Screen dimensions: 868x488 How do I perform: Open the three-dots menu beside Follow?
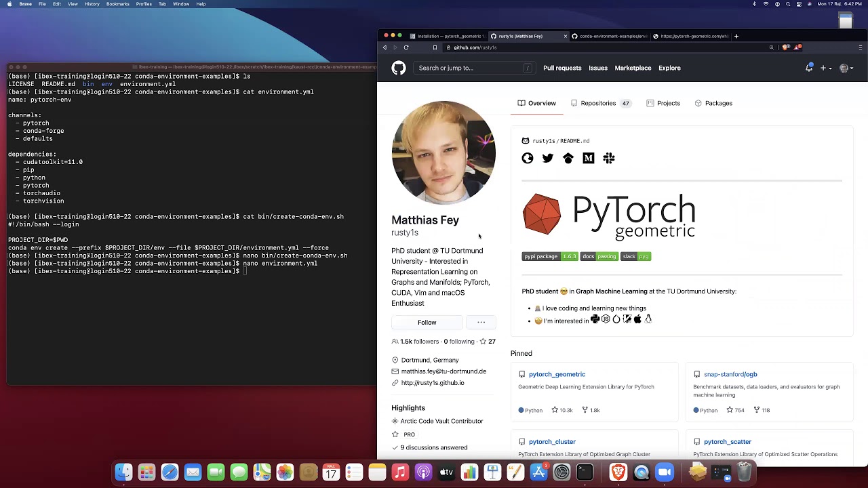481,323
